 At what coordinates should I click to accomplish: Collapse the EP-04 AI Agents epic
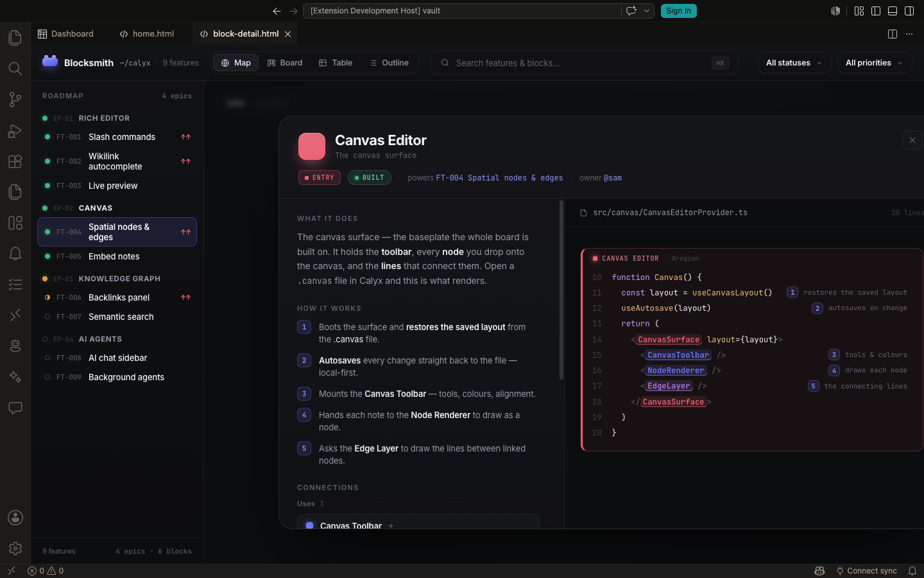pyautogui.click(x=117, y=339)
